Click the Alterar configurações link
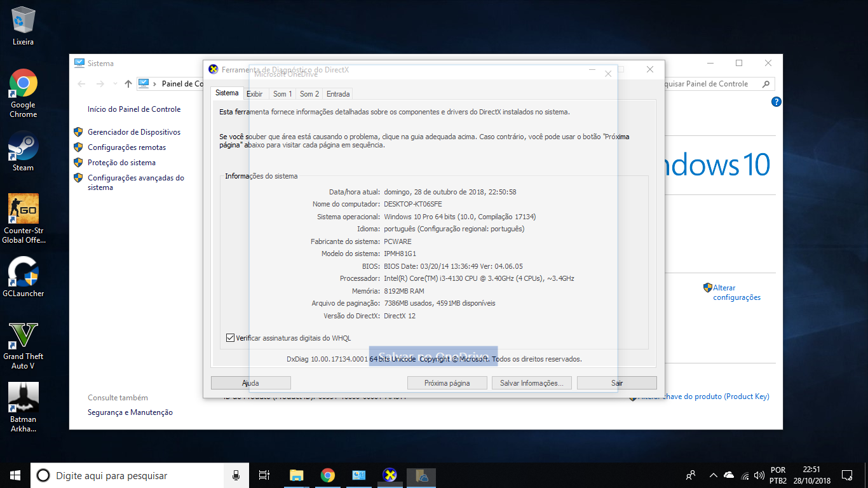Viewport: 868px width, 488px height. (736, 292)
